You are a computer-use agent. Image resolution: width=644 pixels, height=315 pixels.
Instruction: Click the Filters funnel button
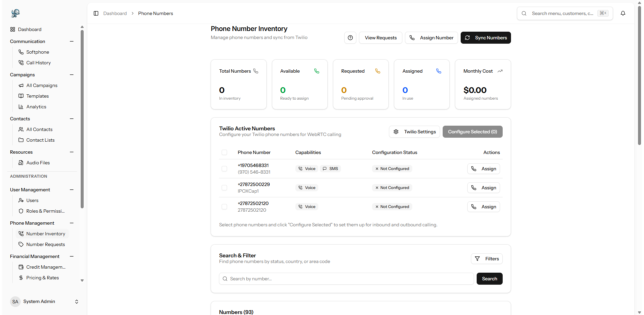486,259
